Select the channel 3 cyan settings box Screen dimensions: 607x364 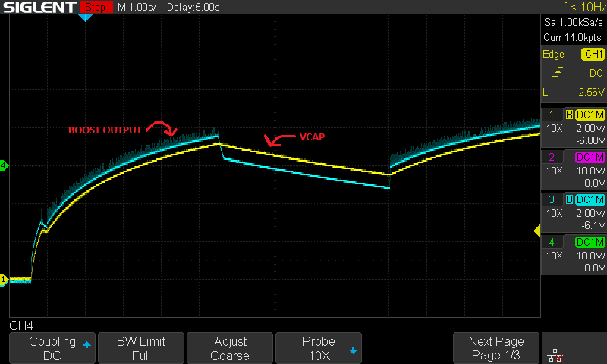[x=574, y=212]
